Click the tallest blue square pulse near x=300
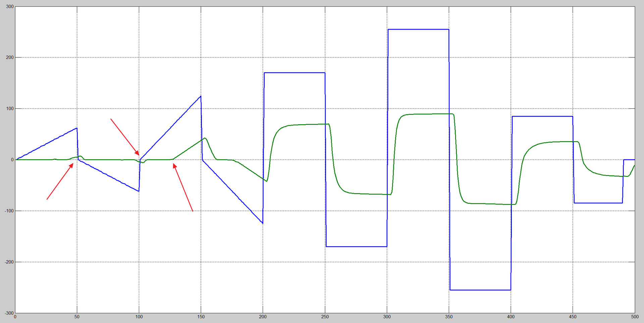 419,30
